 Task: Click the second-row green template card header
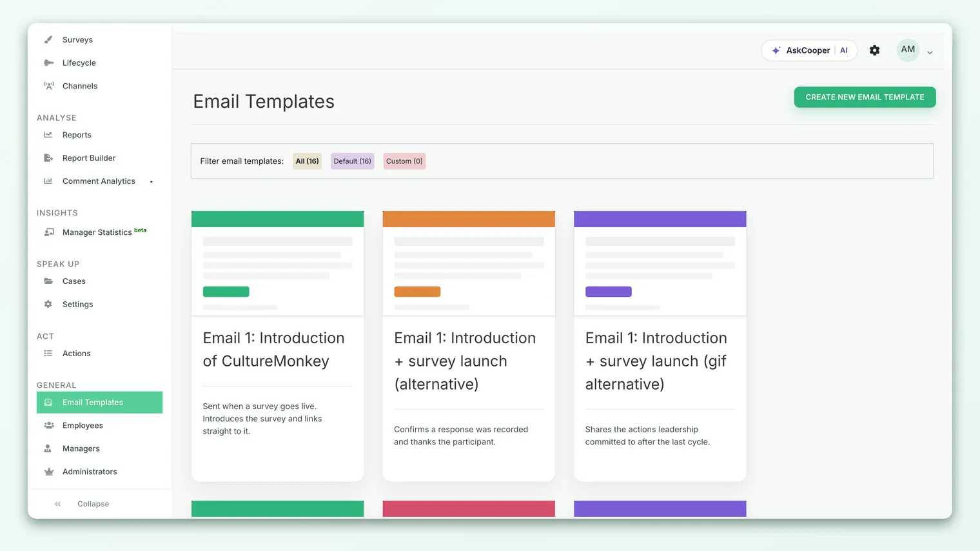277,508
